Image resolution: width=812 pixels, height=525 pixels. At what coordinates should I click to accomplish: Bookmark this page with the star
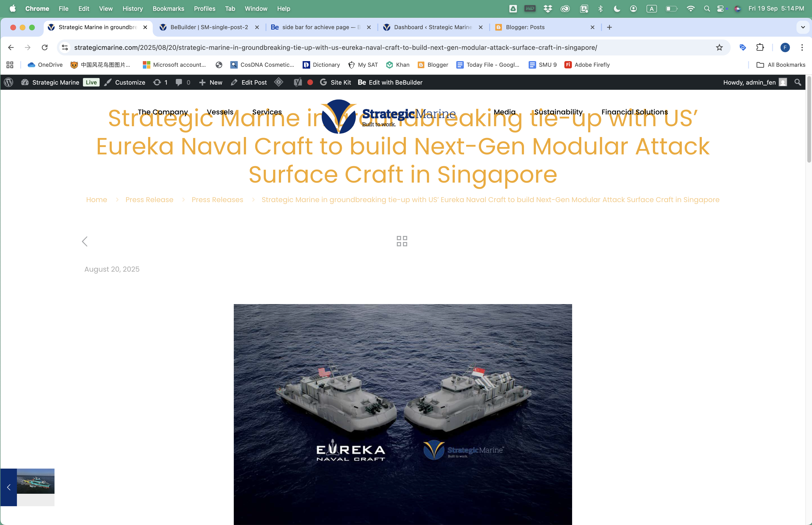pos(719,47)
